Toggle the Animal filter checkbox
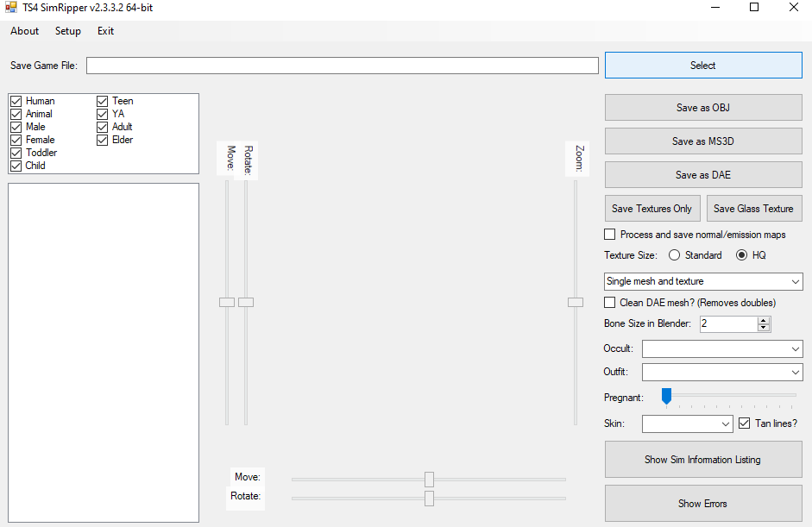The width and height of the screenshot is (812, 527). click(x=16, y=114)
